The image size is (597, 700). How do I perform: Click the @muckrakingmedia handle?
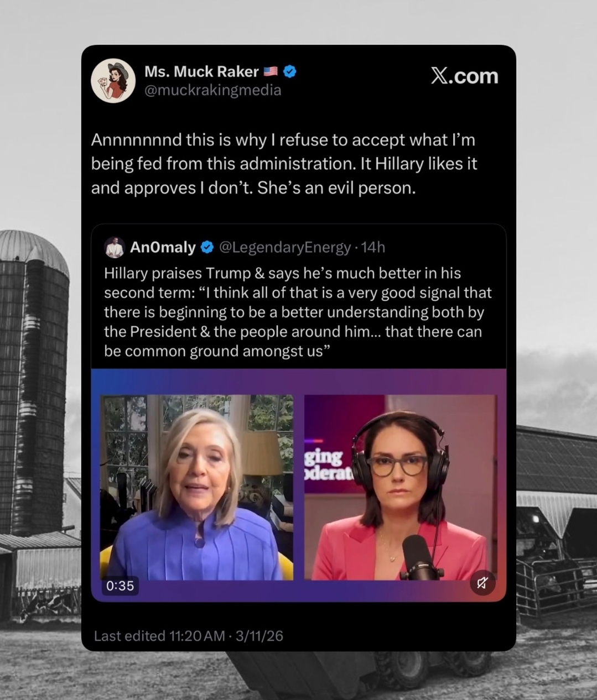(213, 90)
